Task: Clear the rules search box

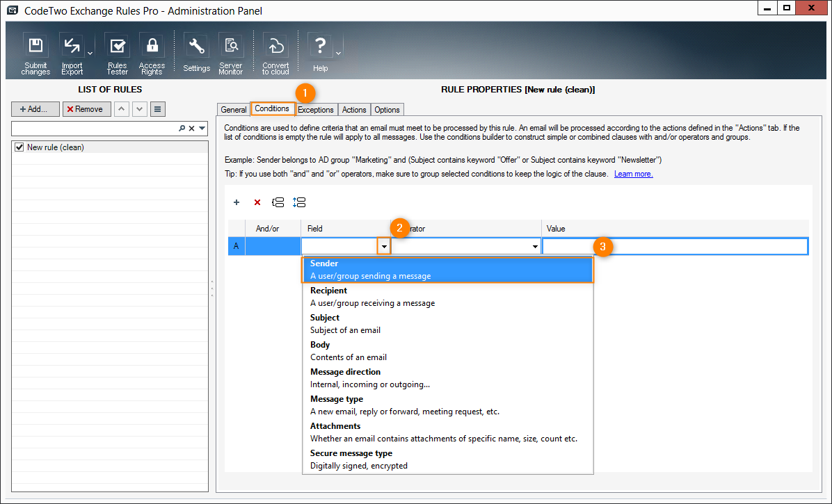Action: (191, 128)
